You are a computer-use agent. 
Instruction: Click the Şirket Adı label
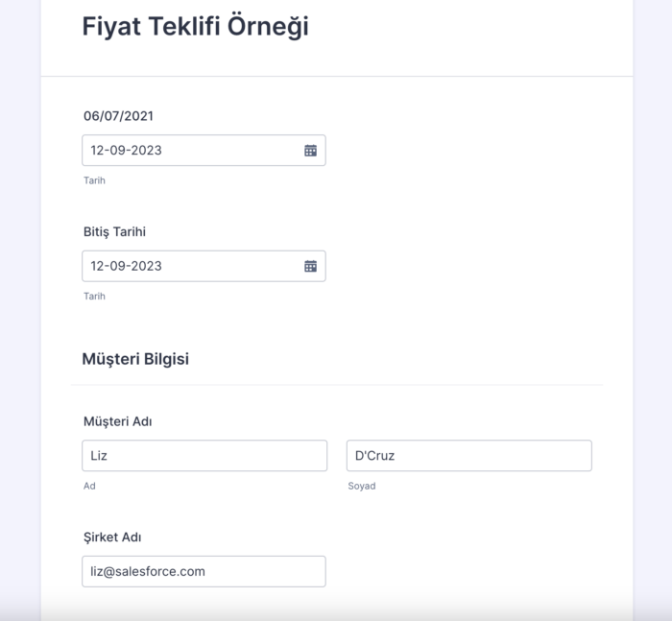click(x=112, y=537)
